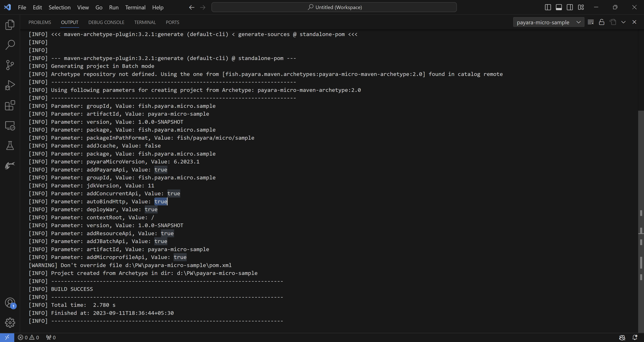Click the output panel vertical scrollbar
This screenshot has width=644, height=342.
(641, 175)
